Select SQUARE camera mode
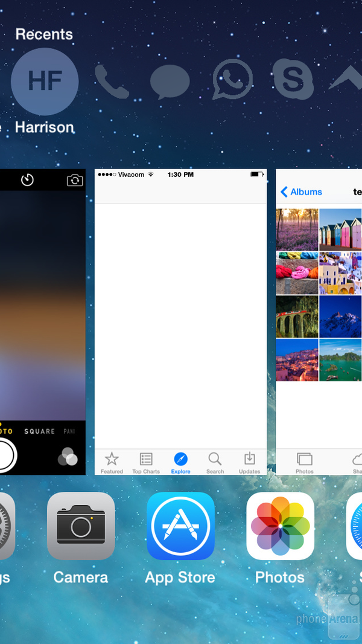The width and height of the screenshot is (362, 644). click(x=39, y=431)
